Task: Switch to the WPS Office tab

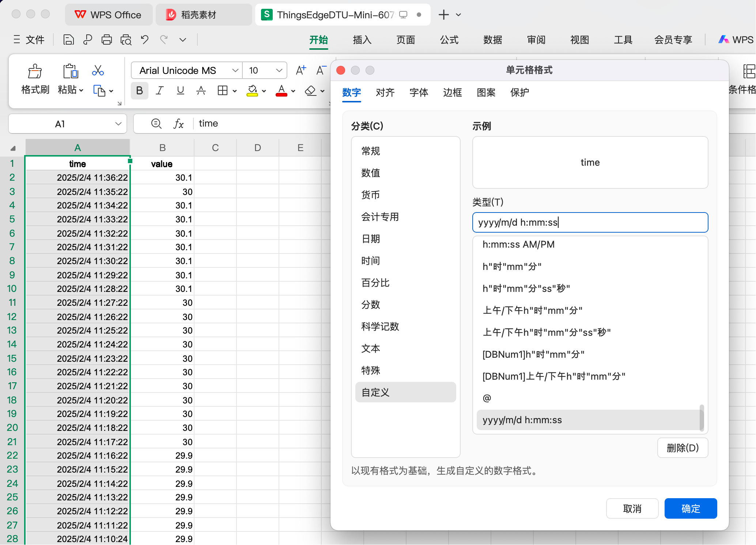Action: [109, 15]
